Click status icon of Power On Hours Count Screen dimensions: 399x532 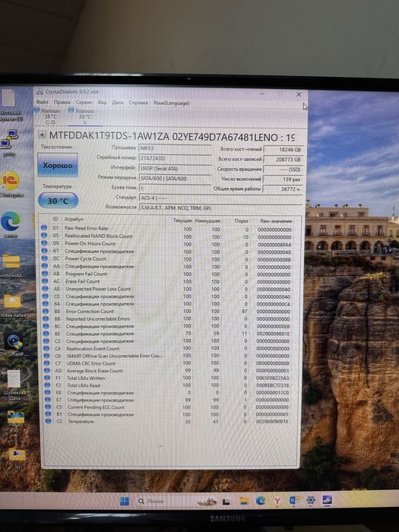[x=44, y=243]
